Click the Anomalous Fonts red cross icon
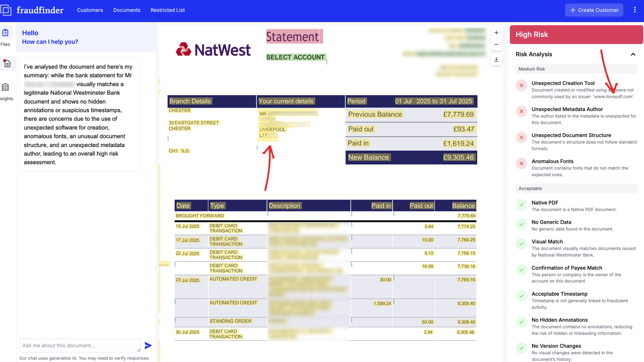The width and height of the screenshot is (644, 362). (522, 163)
